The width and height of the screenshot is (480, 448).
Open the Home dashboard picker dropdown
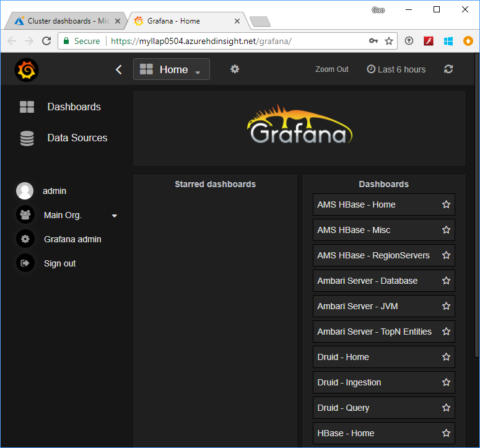pyautogui.click(x=172, y=69)
